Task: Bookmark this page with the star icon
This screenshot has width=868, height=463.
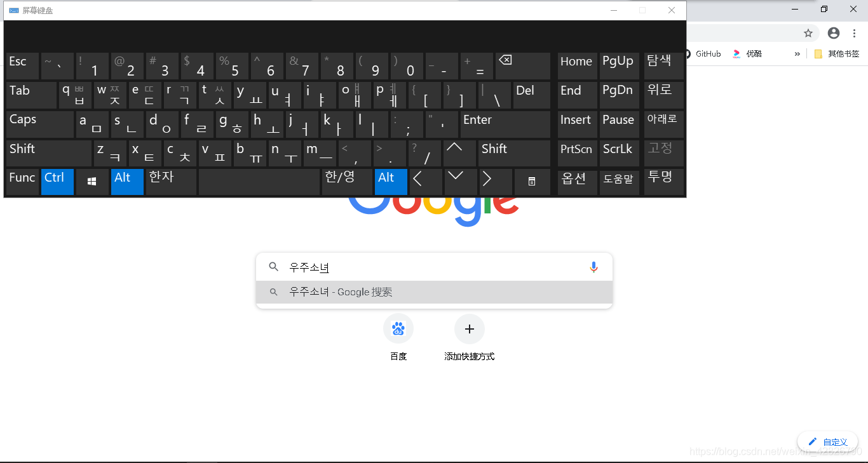Action: (x=808, y=33)
